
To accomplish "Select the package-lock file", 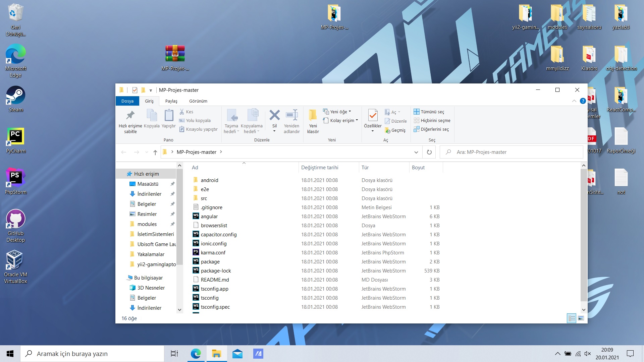I will pyautogui.click(x=216, y=271).
